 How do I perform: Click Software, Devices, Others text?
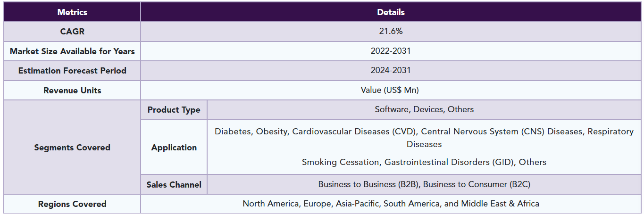coord(424,109)
